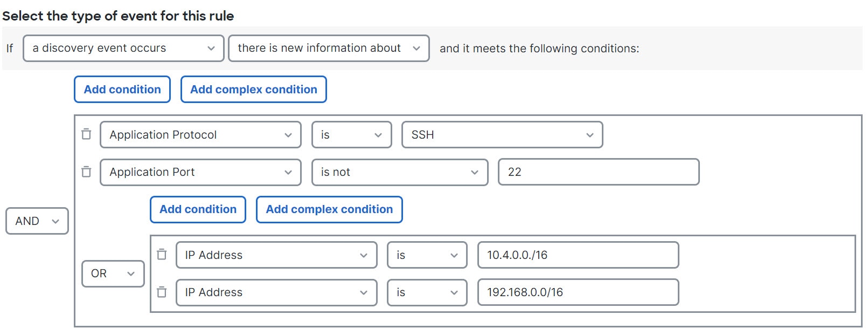
Task: Click the 10.4.0.0./16 address input field
Action: 578,255
